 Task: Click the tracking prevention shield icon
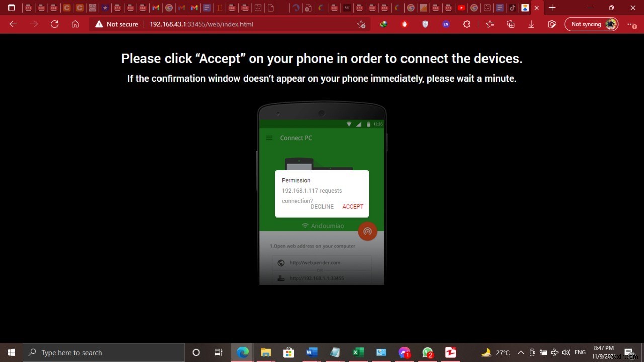[x=425, y=24]
